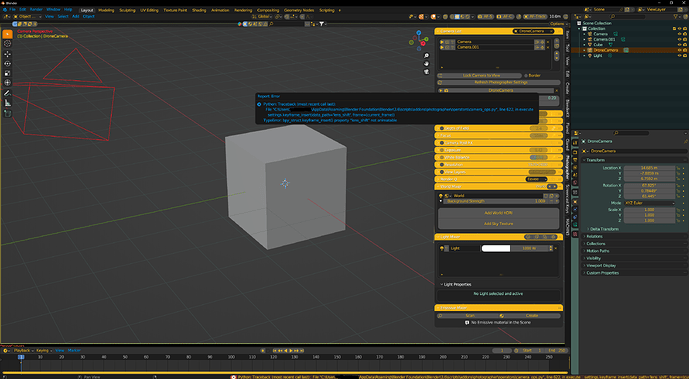Viewport: 689px width, 379px height.
Task: Hide Light with its outliner eye icon
Action: (679, 56)
